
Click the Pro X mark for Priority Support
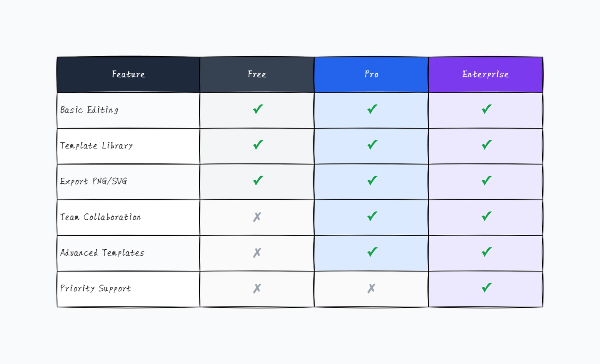coord(371,288)
